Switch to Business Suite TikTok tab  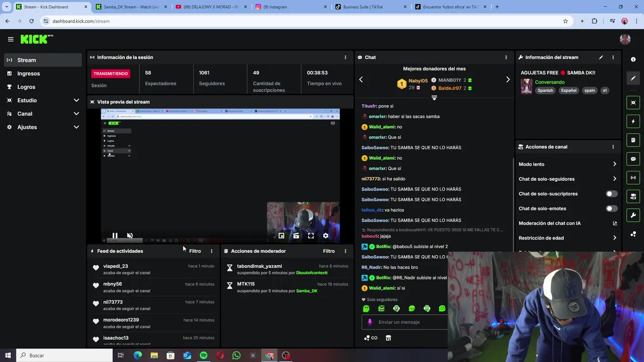(x=370, y=7)
